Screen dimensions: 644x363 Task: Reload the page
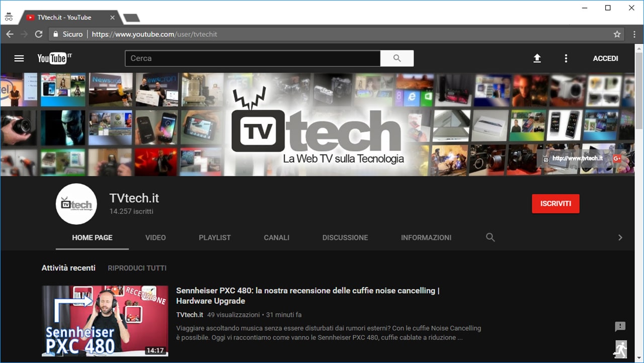point(39,34)
